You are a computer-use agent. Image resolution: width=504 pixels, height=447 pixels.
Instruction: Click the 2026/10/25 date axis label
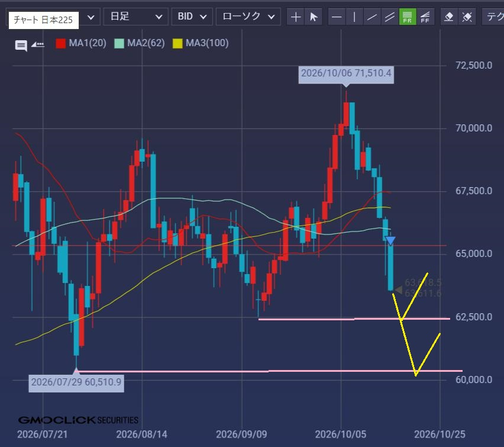point(440,435)
